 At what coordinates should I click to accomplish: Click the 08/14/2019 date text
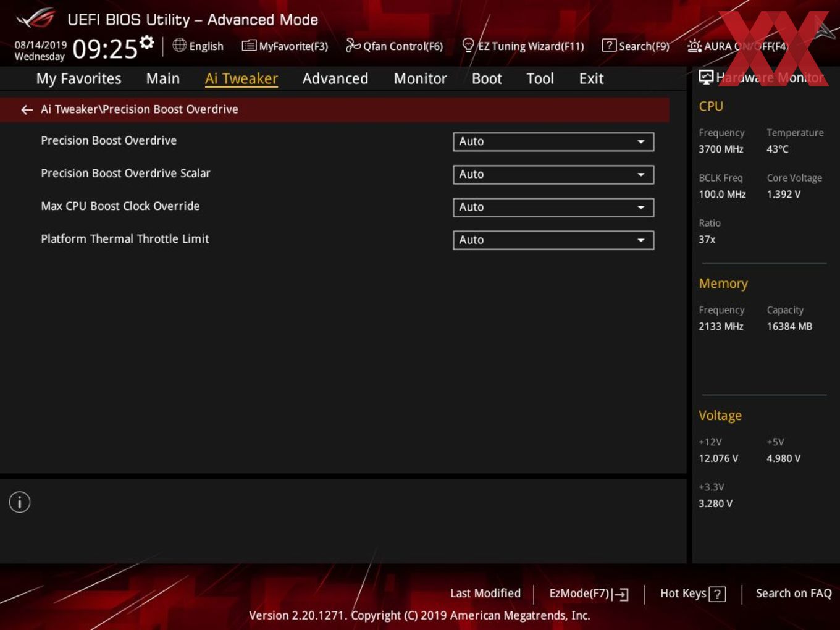tap(41, 45)
